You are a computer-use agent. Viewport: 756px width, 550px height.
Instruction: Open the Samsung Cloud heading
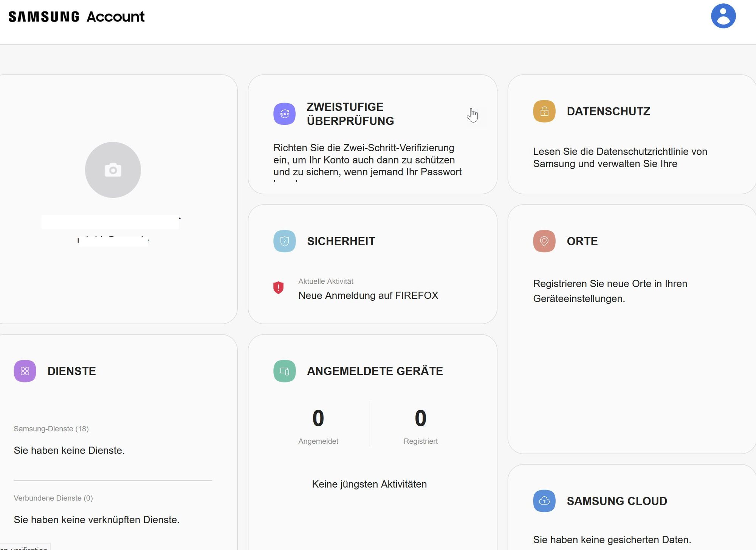point(617,501)
